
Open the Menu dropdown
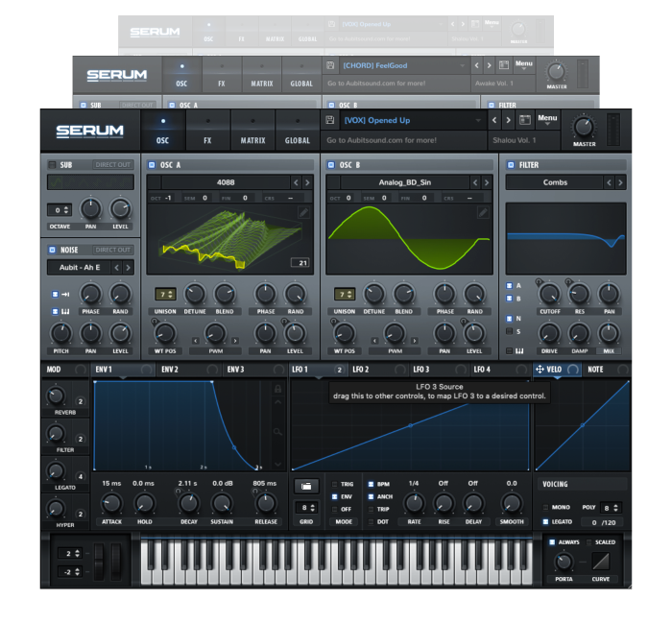pyautogui.click(x=547, y=120)
